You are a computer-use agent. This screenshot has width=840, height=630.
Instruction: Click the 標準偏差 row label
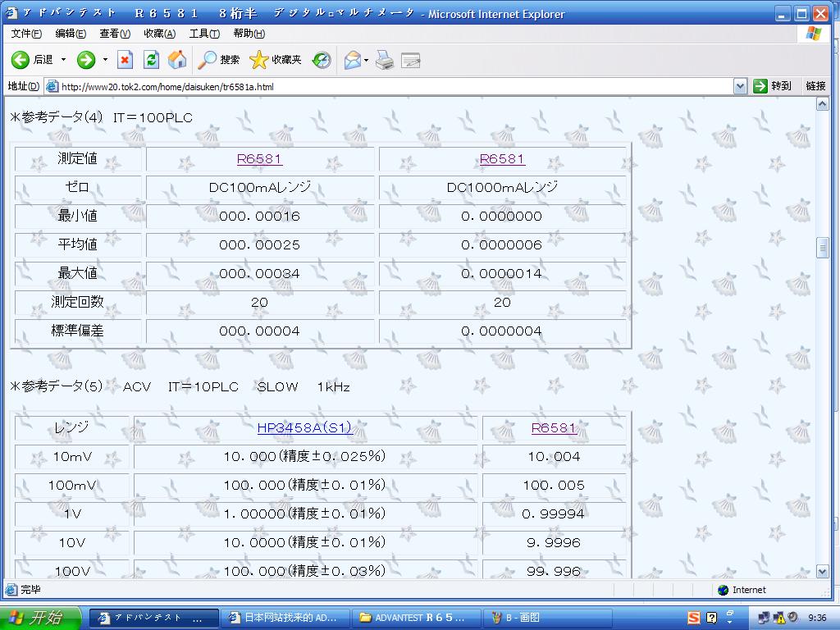[78, 331]
